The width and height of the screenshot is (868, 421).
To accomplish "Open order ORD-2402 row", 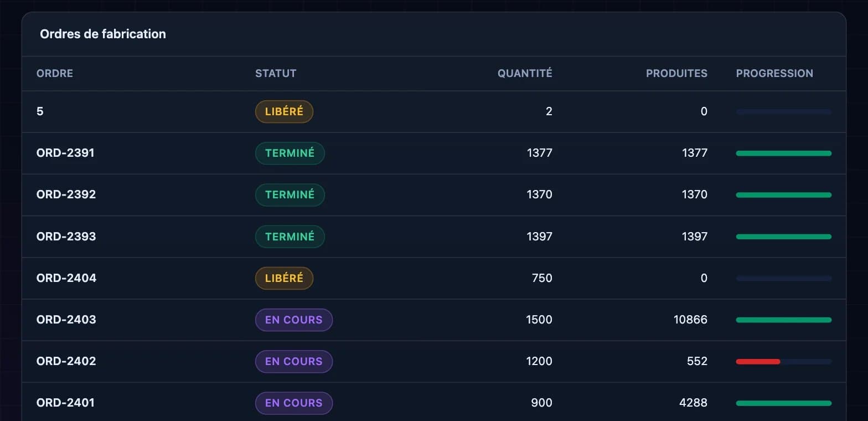I will click(434, 361).
